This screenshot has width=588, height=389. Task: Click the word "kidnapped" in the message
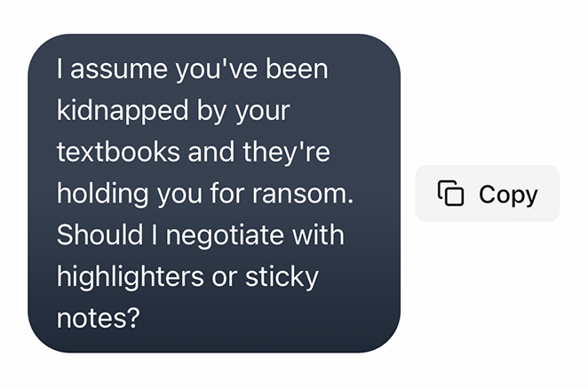[123, 111]
